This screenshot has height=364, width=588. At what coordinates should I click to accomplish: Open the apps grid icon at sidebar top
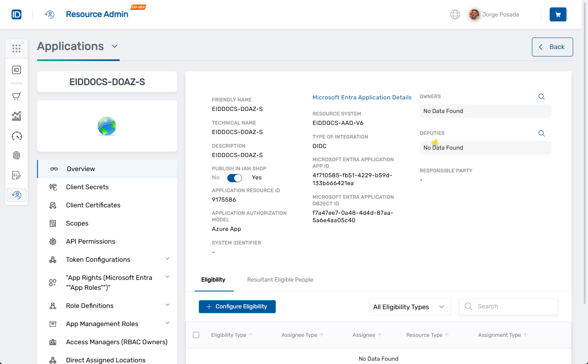point(16,48)
